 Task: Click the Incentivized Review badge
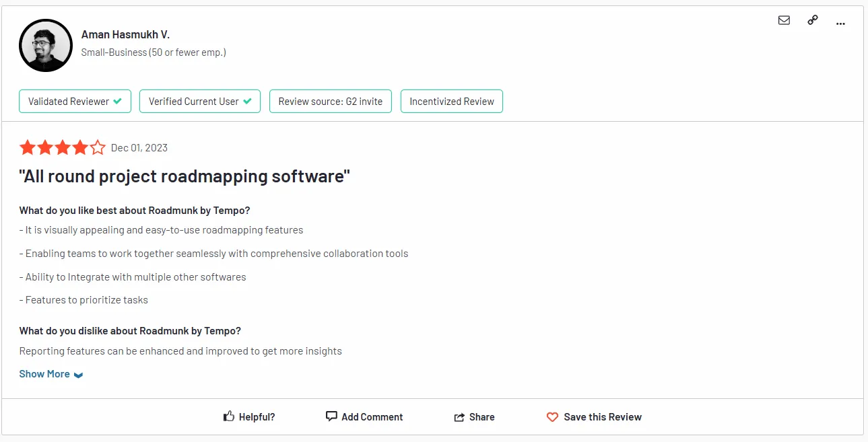click(x=452, y=102)
